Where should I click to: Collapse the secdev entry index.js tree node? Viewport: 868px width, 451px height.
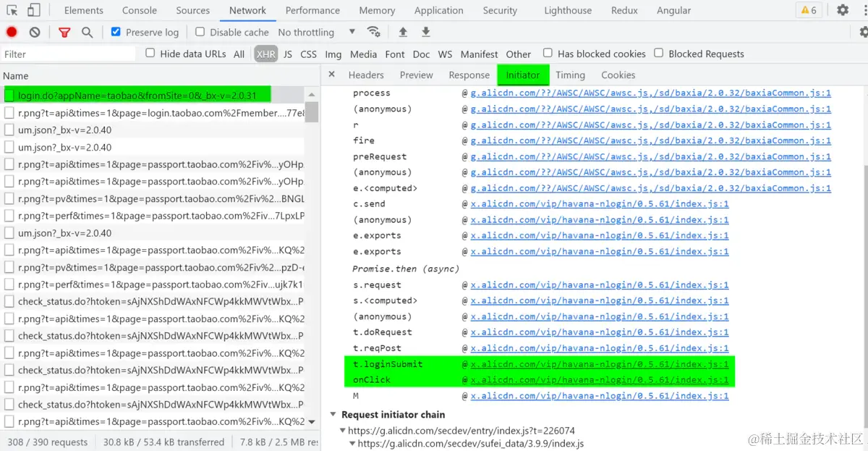[x=343, y=430]
